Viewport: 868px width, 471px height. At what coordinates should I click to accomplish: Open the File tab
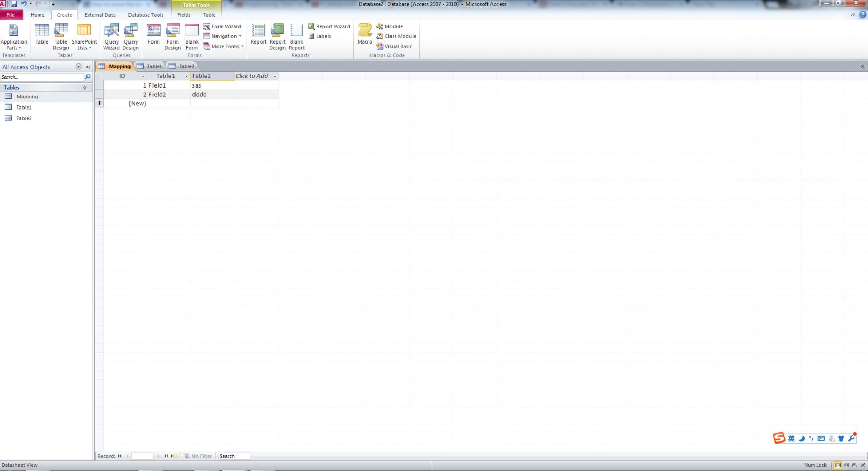tap(10, 15)
